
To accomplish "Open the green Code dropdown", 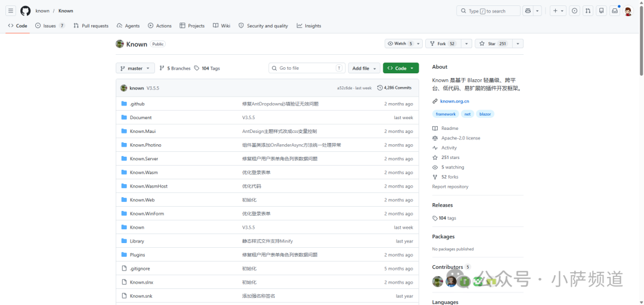I will click(401, 68).
